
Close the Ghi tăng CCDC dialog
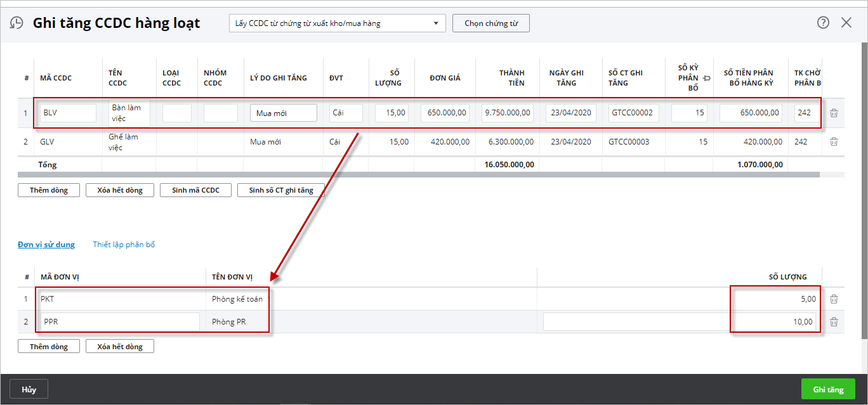click(846, 23)
